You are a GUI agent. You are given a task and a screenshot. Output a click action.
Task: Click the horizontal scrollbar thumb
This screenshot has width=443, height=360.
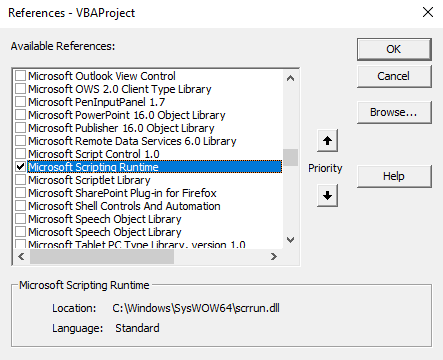[102, 256]
